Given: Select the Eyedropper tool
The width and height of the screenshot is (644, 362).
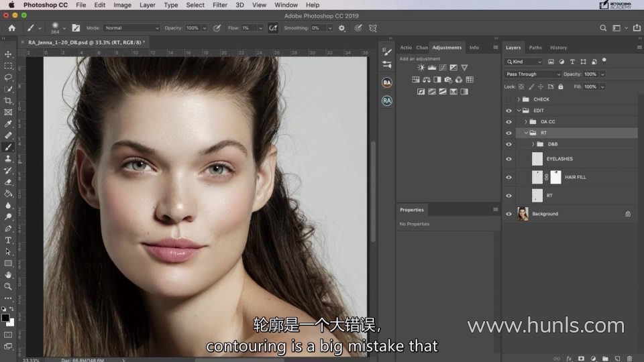Looking at the screenshot, I should 8,123.
